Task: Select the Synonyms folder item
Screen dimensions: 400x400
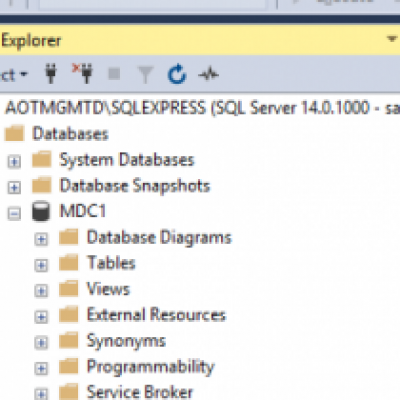Action: pos(126,341)
